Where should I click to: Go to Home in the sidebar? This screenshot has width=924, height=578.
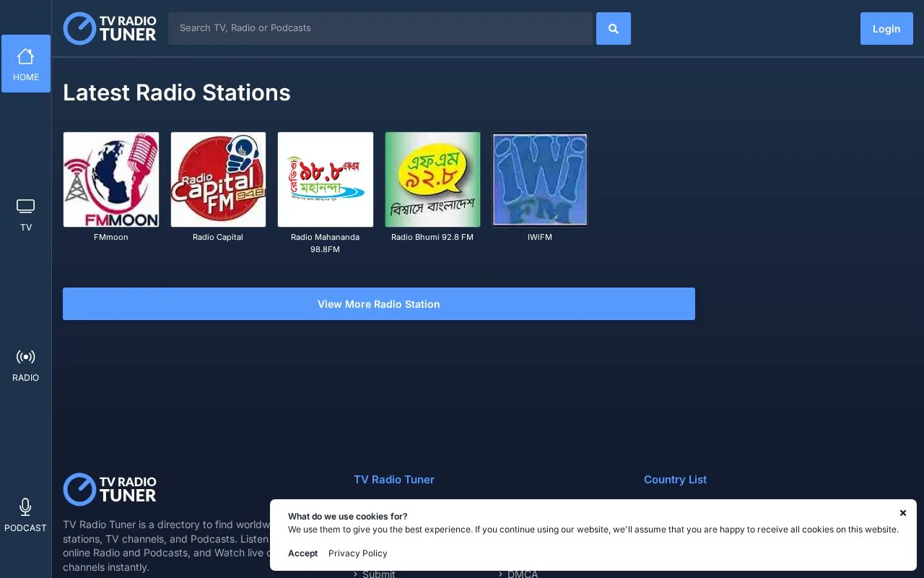[x=26, y=64]
